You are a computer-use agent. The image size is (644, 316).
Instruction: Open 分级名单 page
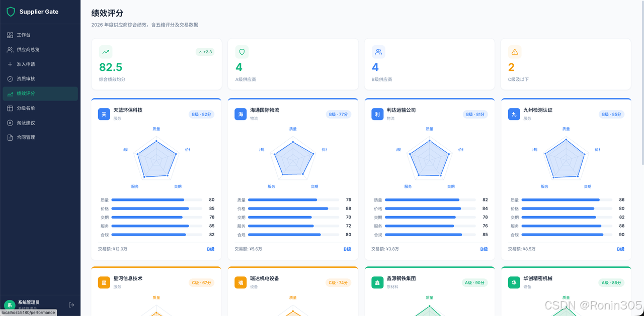(x=40, y=108)
